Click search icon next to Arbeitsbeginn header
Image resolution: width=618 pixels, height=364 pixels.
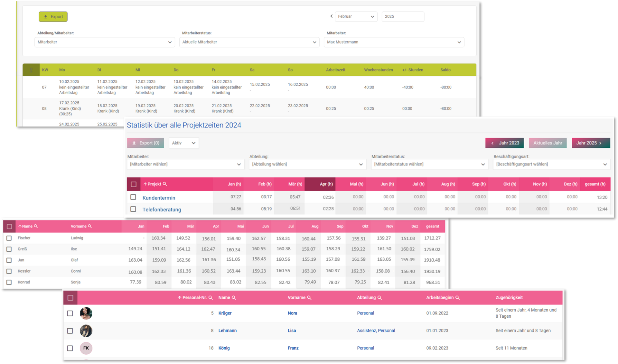pyautogui.click(x=457, y=298)
